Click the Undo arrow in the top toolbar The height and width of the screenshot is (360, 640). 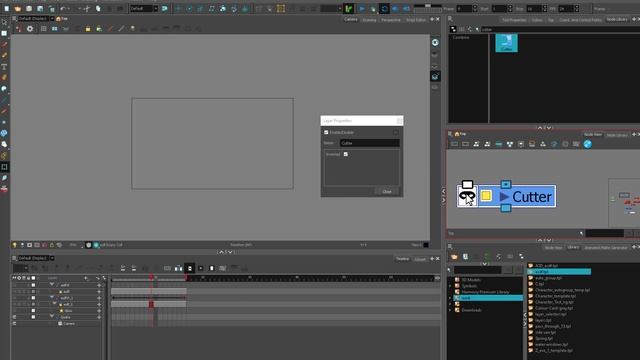point(63,8)
